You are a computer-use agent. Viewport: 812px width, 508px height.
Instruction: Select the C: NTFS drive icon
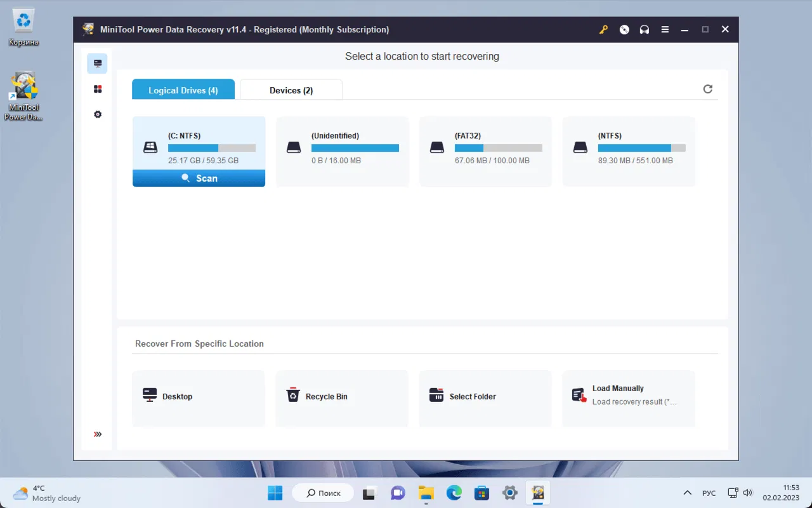coord(150,147)
